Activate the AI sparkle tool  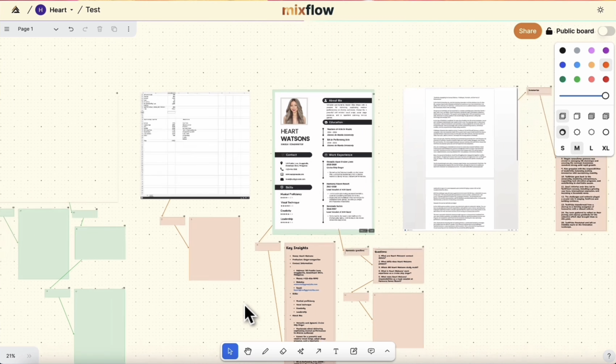[301, 351]
